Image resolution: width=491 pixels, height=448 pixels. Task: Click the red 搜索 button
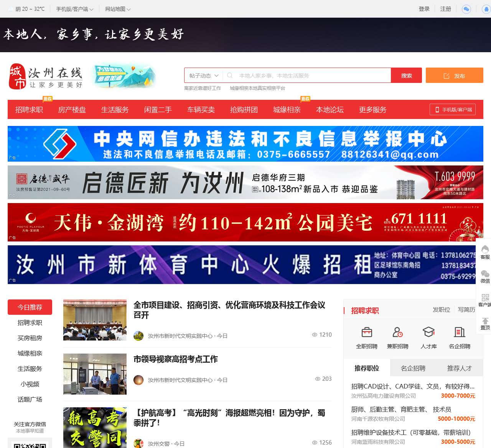point(407,75)
